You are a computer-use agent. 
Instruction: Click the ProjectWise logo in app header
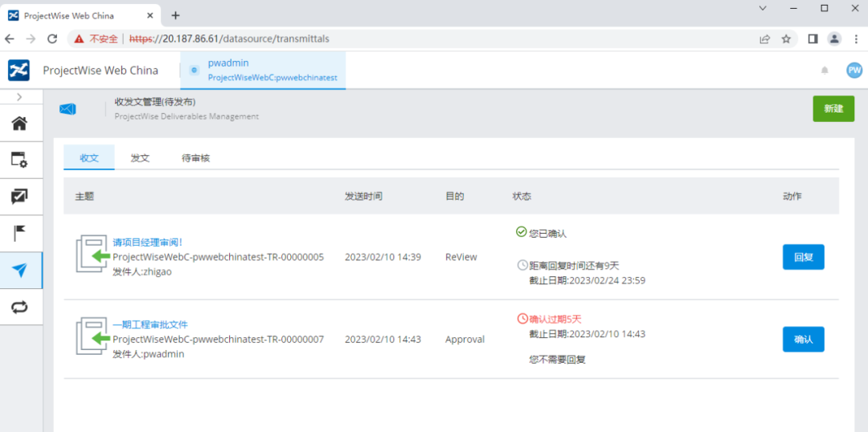18,70
